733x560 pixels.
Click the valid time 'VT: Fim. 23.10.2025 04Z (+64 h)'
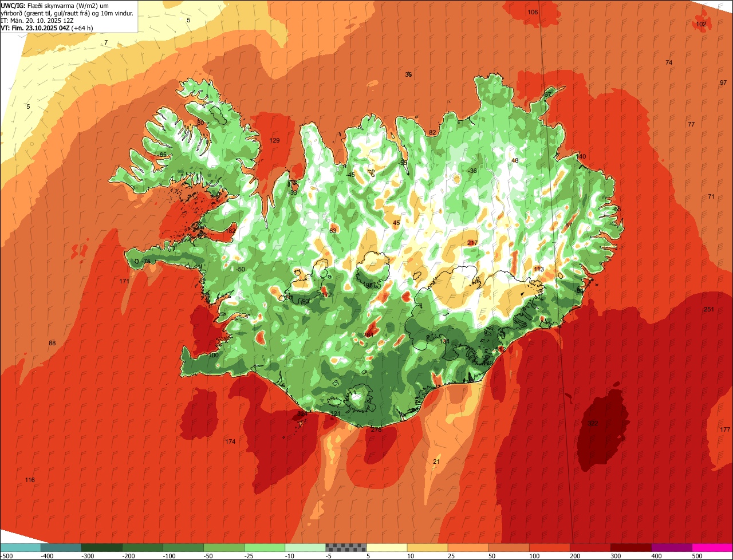[47, 27]
